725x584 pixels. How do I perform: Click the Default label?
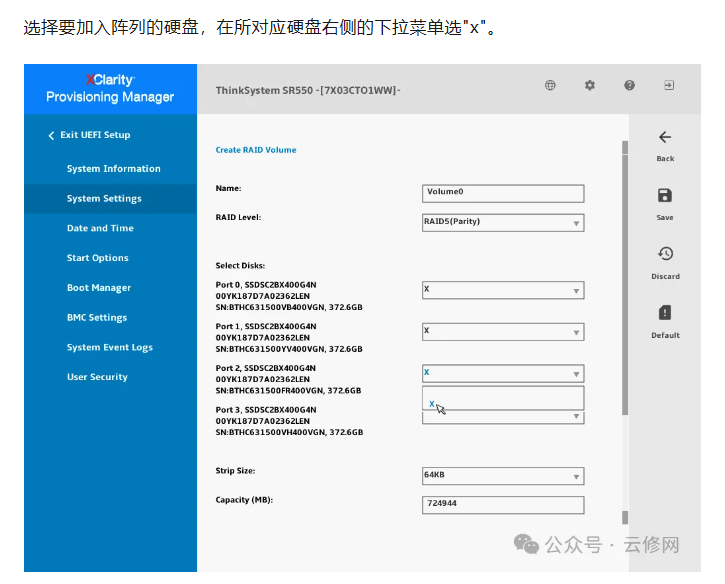point(665,335)
